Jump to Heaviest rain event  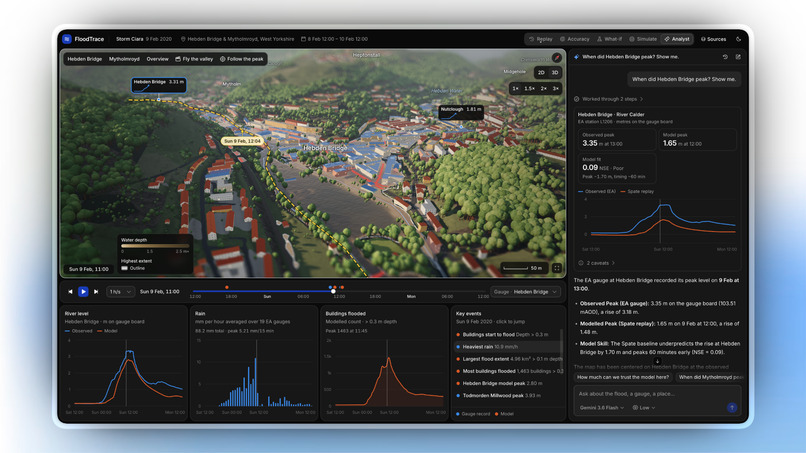[508, 347]
